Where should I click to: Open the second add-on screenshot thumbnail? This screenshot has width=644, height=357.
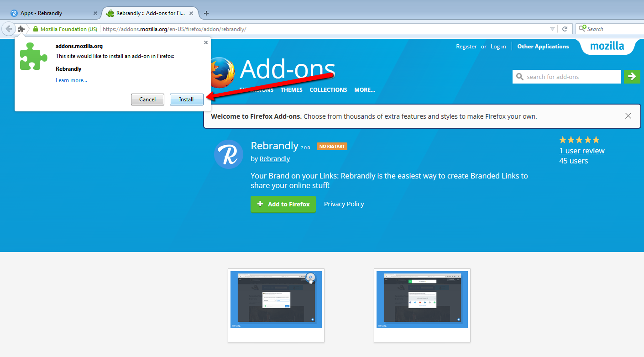coord(422,305)
